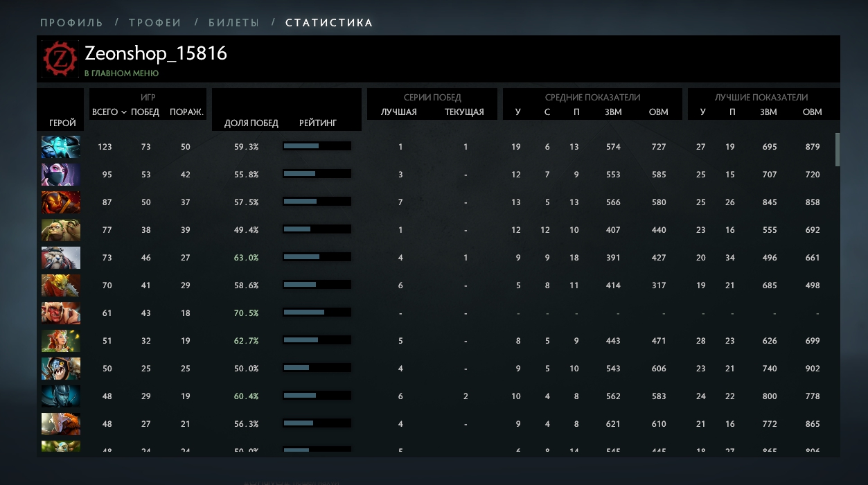Sort by ВСЕГО games column arrow
This screenshot has height=485, width=868.
[123, 112]
